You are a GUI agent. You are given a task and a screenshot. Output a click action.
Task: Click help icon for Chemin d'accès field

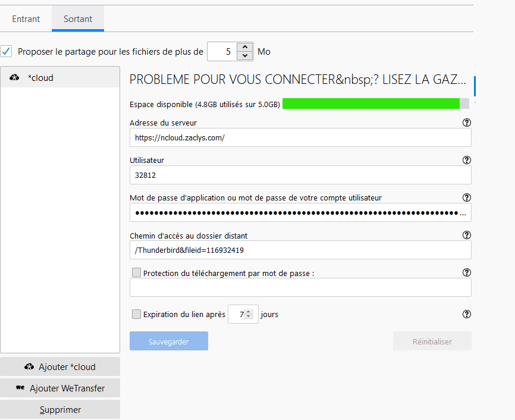point(466,235)
